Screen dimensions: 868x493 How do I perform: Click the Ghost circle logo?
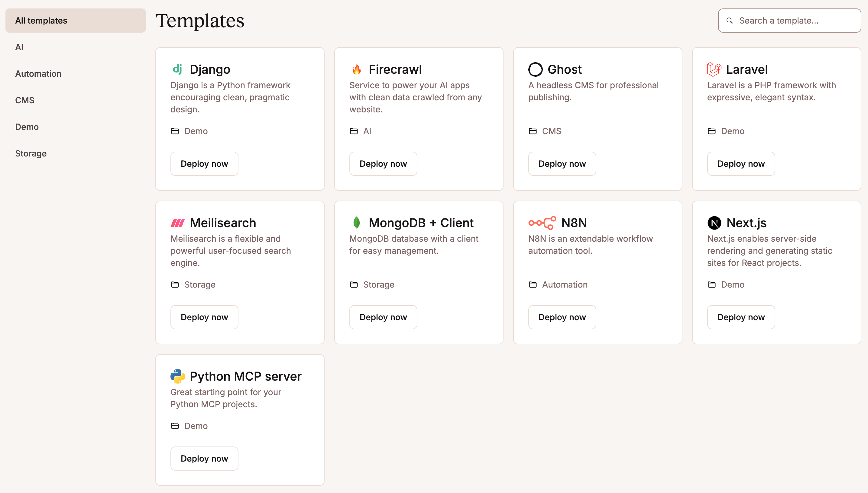click(535, 69)
